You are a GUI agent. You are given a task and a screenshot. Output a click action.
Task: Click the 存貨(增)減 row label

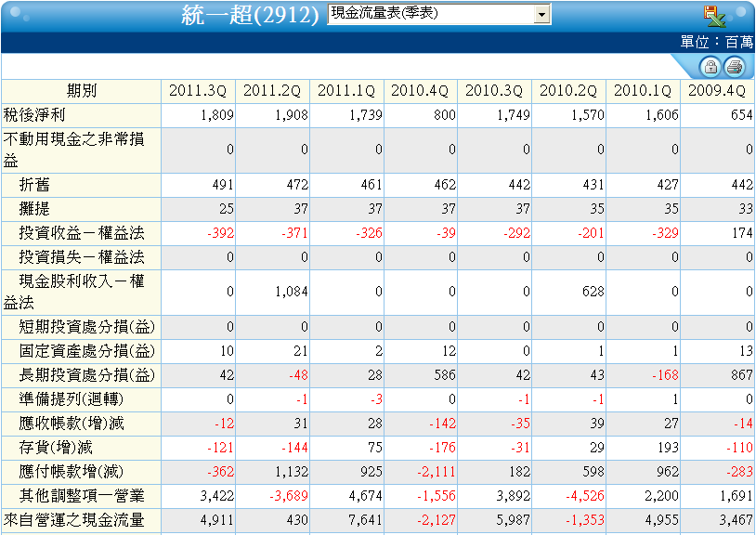[x=56, y=448]
